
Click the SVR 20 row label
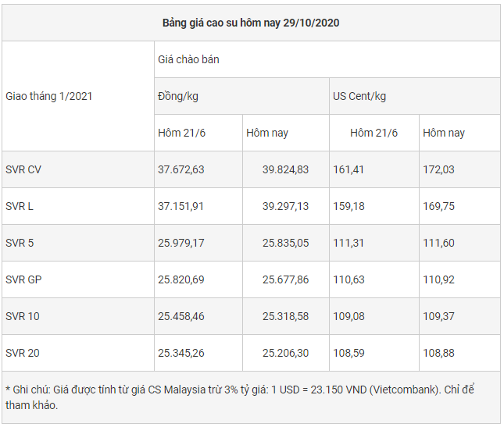click(23, 353)
